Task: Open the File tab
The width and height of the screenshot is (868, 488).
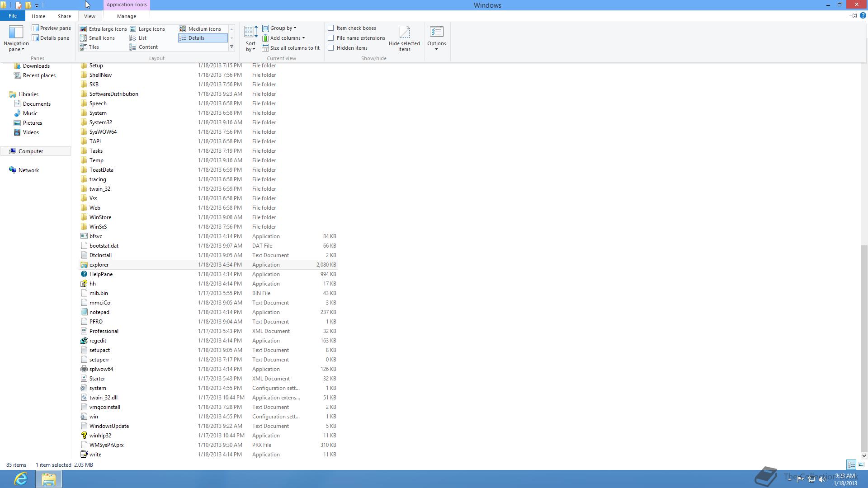Action: (x=13, y=16)
